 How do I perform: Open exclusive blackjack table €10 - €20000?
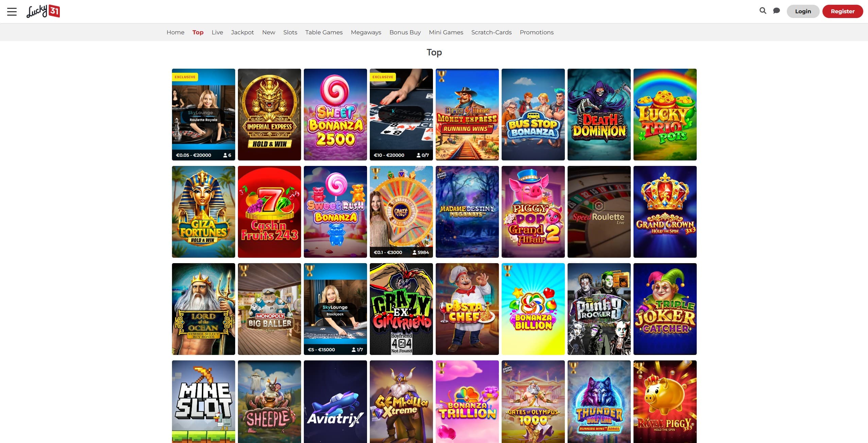click(401, 115)
